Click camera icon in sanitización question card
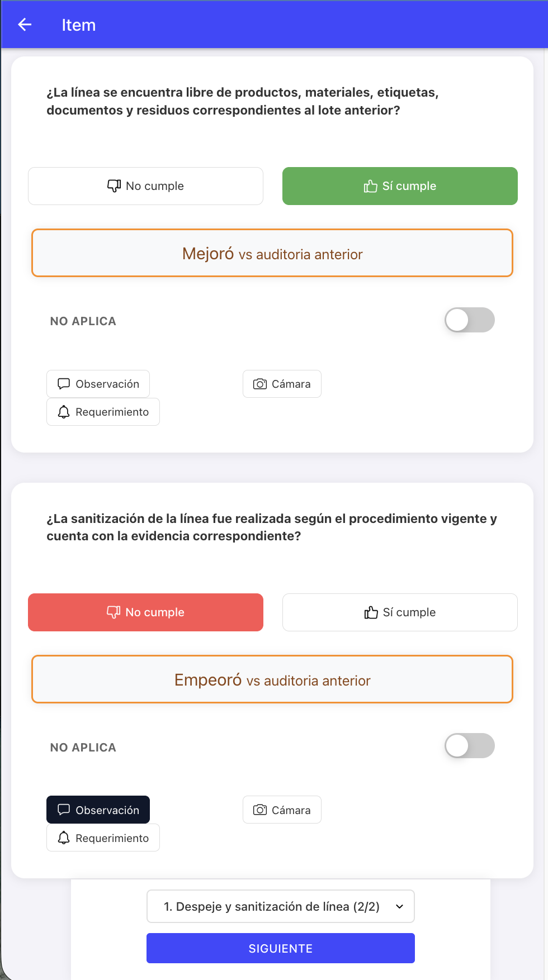Image resolution: width=548 pixels, height=980 pixels. pos(260,810)
